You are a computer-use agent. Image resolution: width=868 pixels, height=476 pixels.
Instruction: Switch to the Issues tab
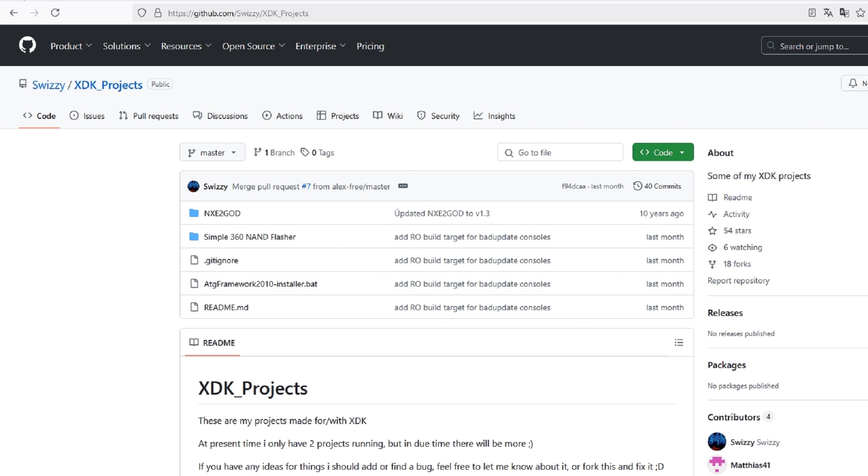coord(87,116)
